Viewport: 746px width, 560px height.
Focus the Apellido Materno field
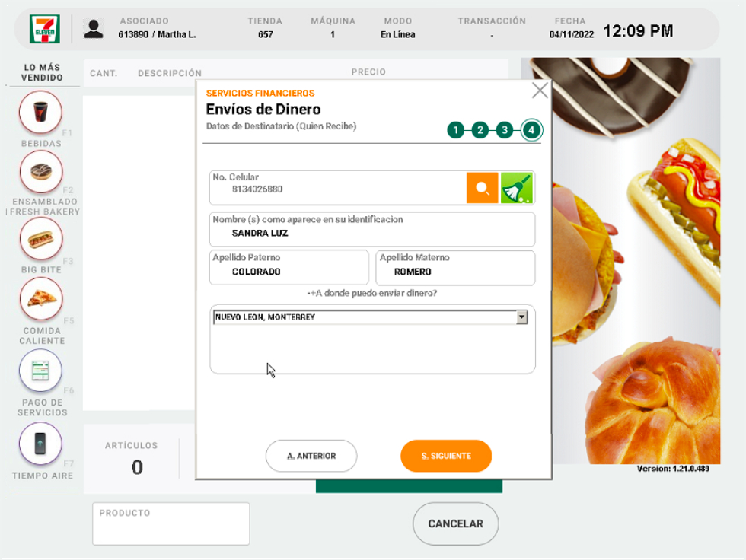(x=455, y=272)
